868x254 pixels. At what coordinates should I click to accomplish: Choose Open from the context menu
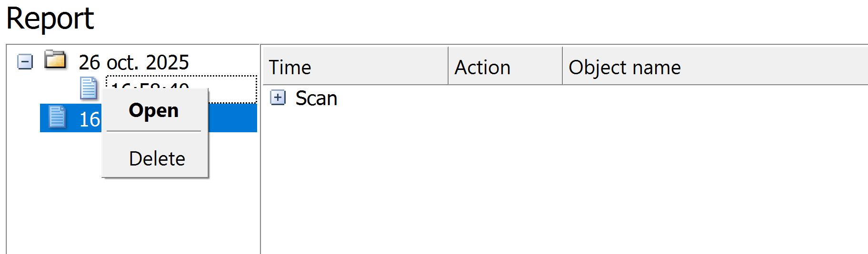pos(154,110)
